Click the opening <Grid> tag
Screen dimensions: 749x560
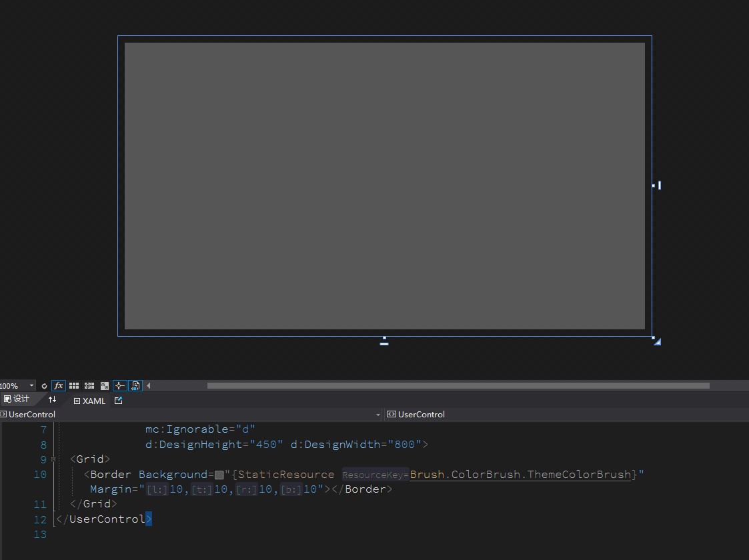(90, 459)
